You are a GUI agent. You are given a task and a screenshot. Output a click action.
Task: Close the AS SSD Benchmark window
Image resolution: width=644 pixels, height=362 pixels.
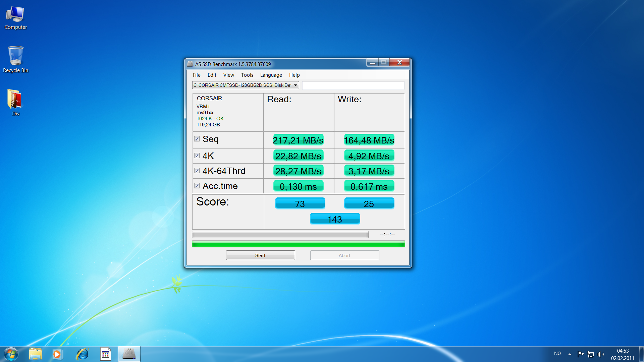(399, 62)
